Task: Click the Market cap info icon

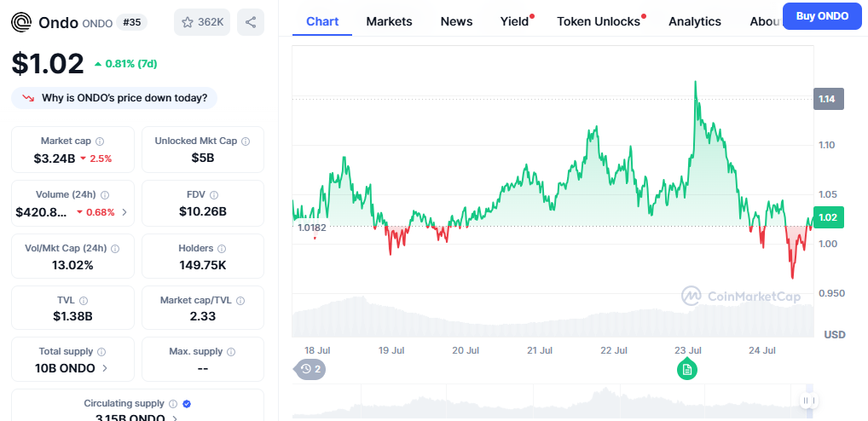Action: tap(100, 141)
